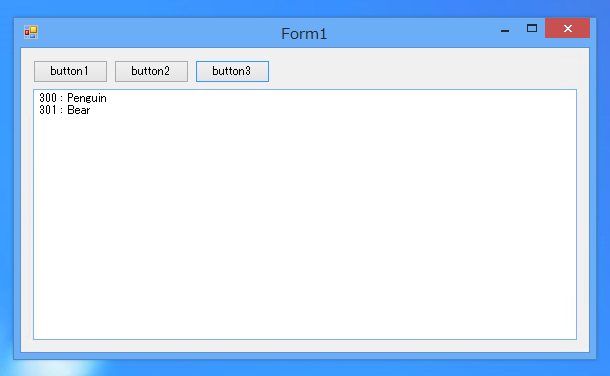Click the Form1 title text

(x=304, y=34)
